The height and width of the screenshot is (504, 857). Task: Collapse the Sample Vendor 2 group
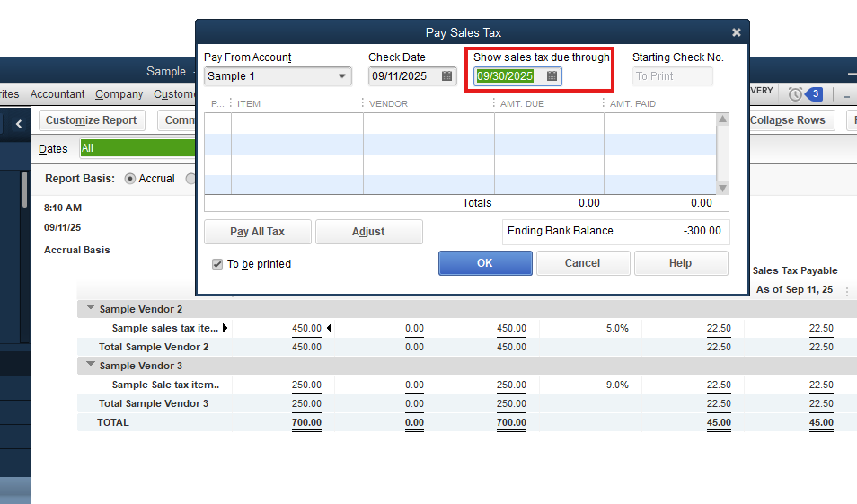click(x=91, y=308)
